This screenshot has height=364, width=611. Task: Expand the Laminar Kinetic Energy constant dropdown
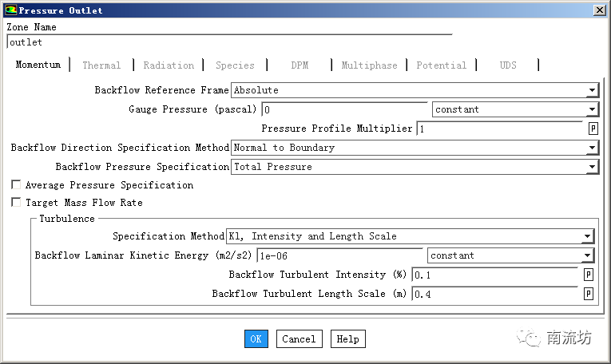point(587,256)
